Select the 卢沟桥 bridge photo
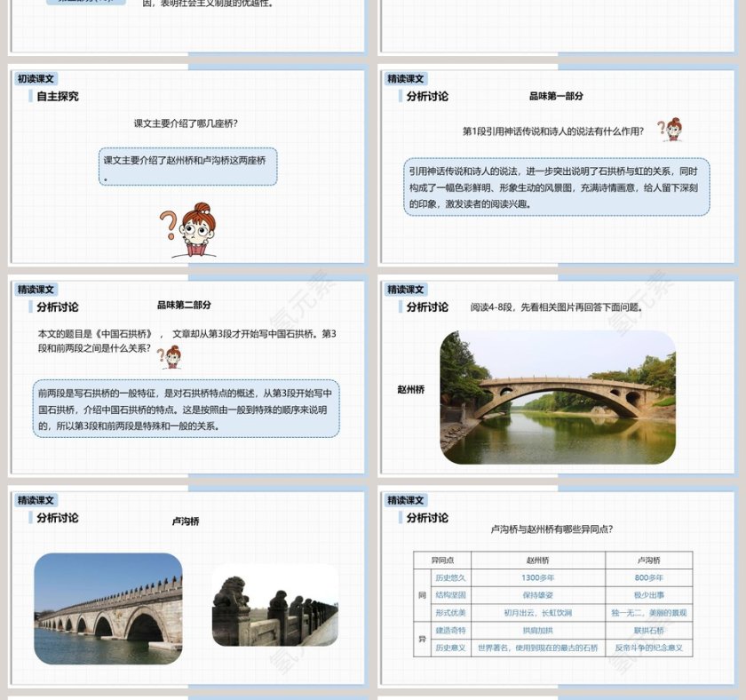Image resolution: width=746 pixels, height=700 pixels. (x=111, y=611)
